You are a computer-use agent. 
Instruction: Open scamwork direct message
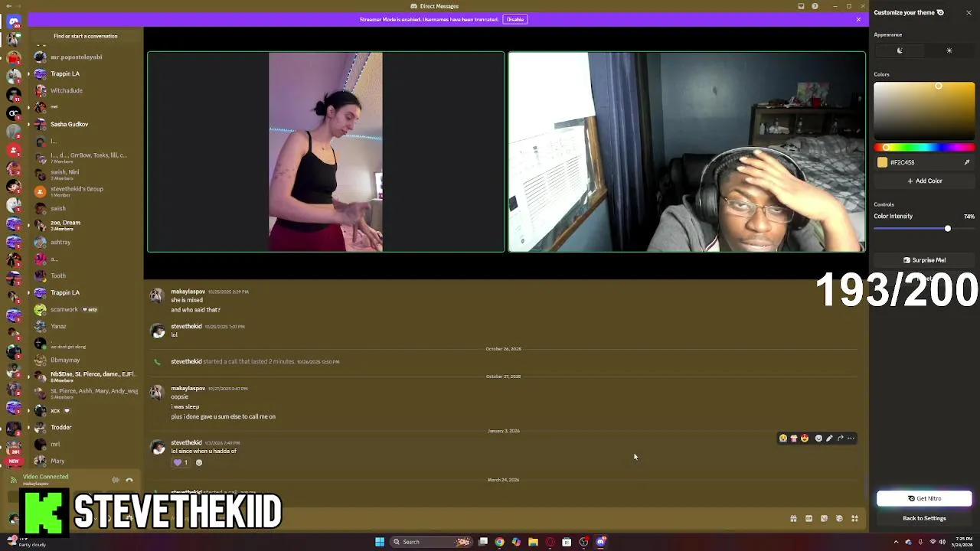86,309
